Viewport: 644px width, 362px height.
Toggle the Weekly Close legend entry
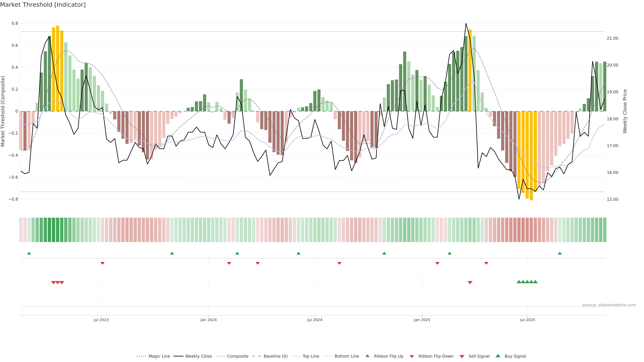[x=198, y=356]
